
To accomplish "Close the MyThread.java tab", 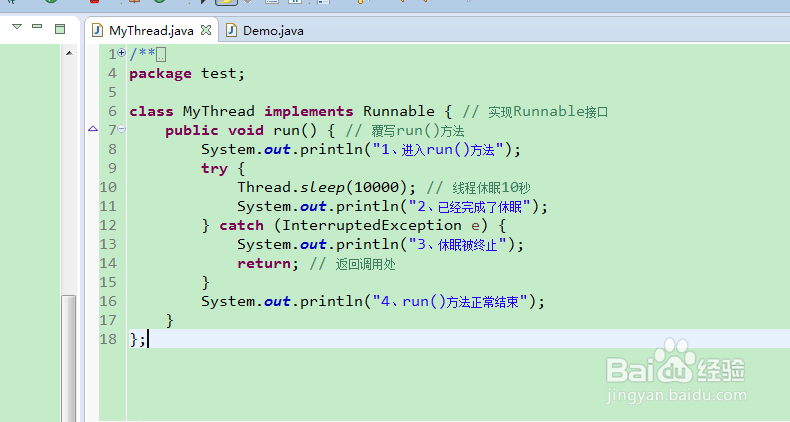I will click(206, 30).
